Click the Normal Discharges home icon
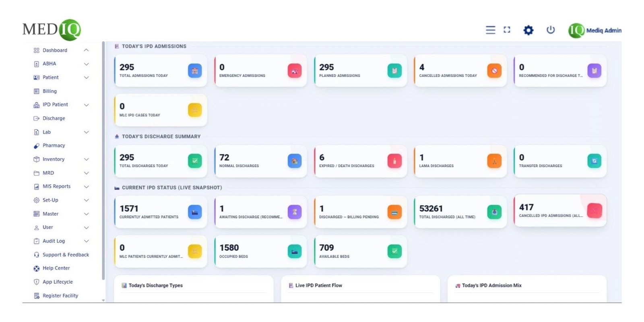Image resolution: width=644 pixels, height=322 pixels. [x=295, y=161]
